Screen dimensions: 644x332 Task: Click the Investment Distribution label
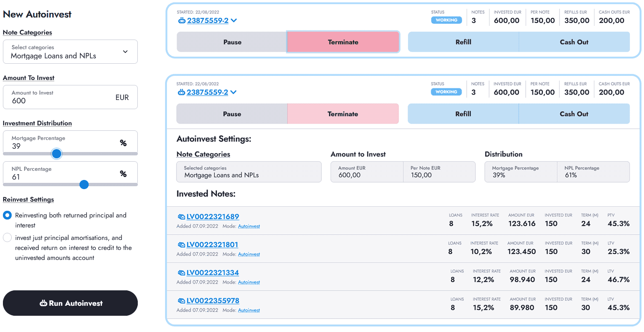37,123
